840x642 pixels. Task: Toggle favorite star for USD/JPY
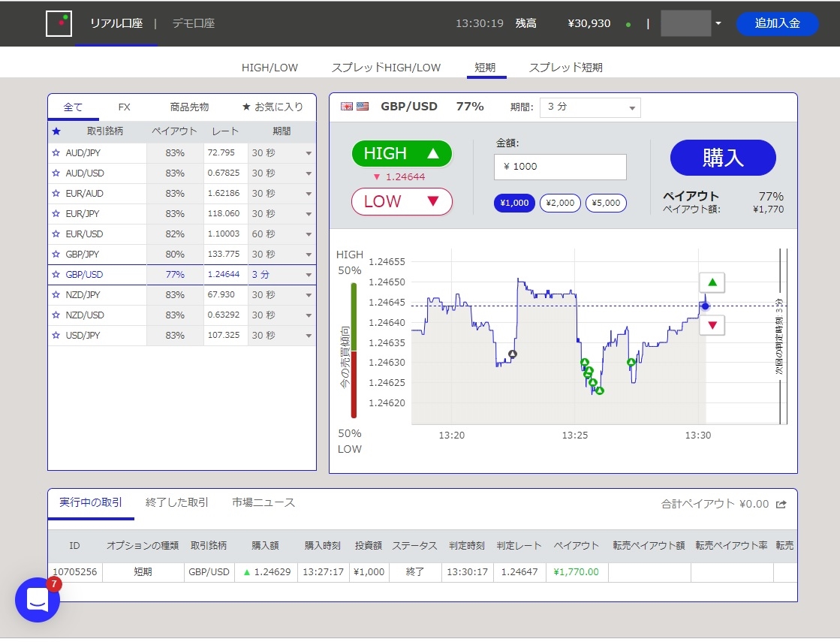pos(56,335)
